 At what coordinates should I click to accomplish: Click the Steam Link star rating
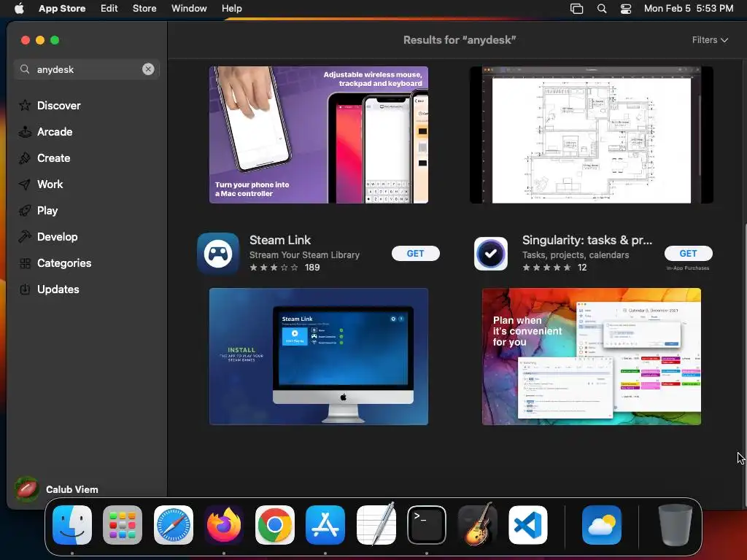click(274, 268)
